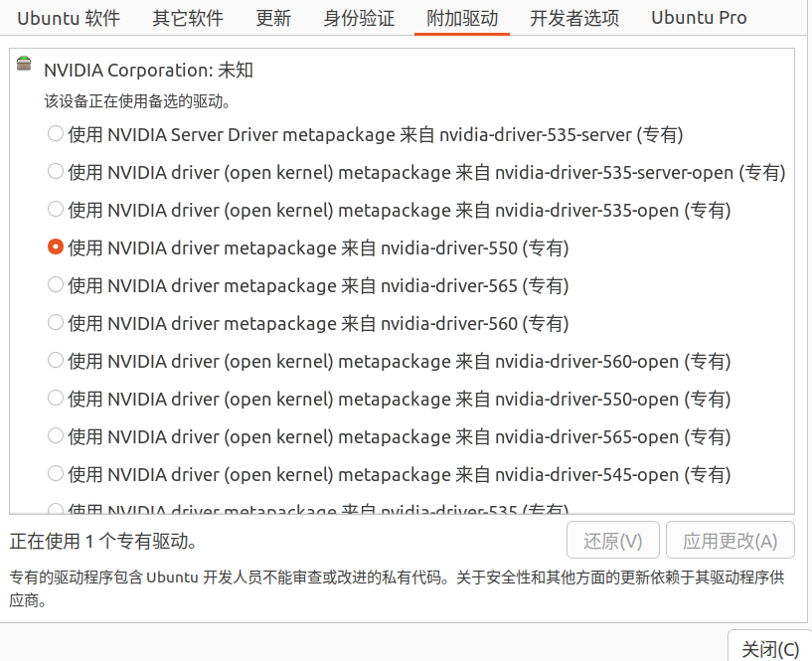Click the NVIDIA graphics card device icon
This screenshot has height=661, width=812.
tap(24, 64)
